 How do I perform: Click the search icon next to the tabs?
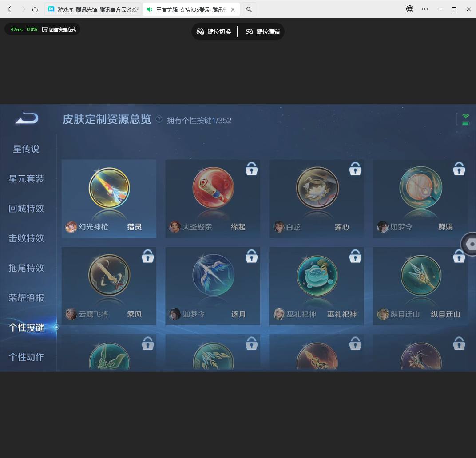(x=249, y=9)
